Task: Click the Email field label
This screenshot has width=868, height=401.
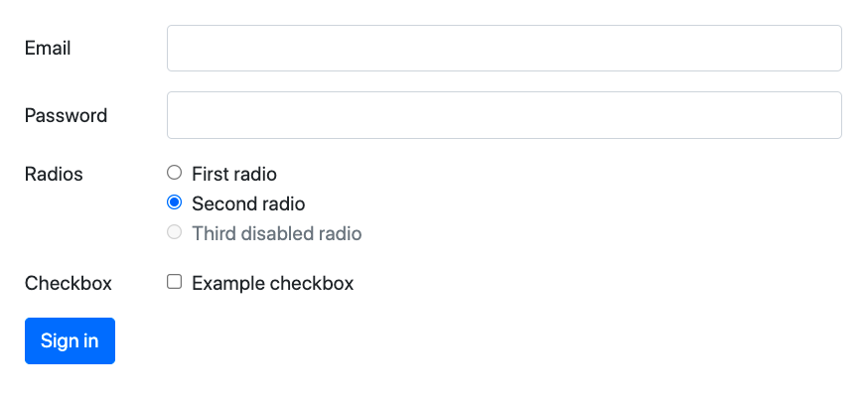Action: [x=48, y=49]
